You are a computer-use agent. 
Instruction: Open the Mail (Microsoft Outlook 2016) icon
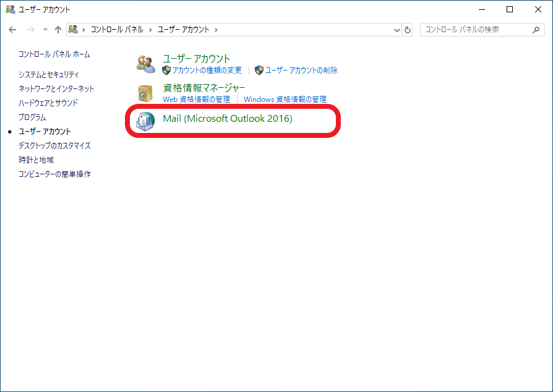coord(145,121)
